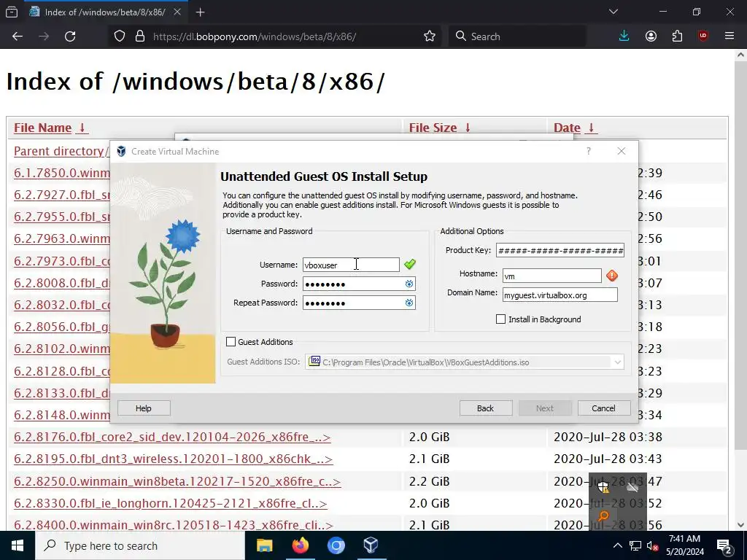Open the Firefox downloads panel
Screen dimensions: 747x560
(x=624, y=36)
